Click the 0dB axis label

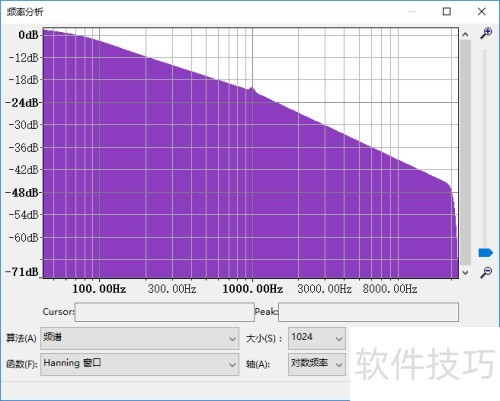[28, 35]
